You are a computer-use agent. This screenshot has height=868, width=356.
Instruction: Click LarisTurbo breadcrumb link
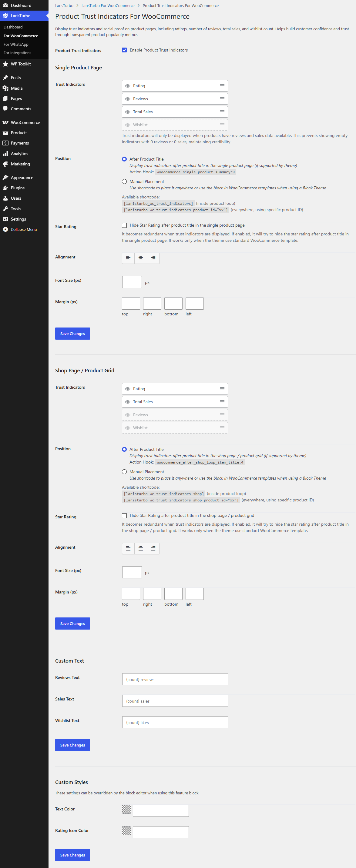click(64, 6)
